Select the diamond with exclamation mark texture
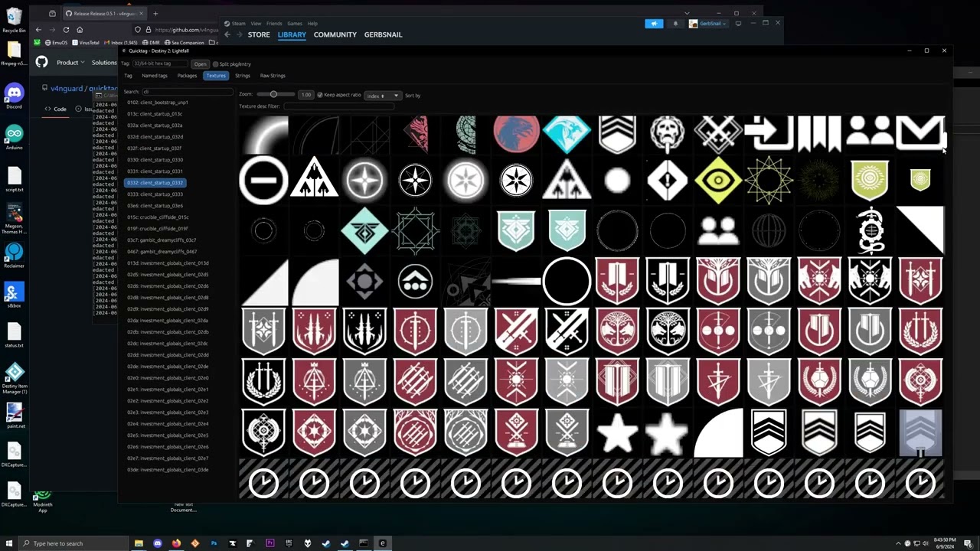Screen dimensions: 980x551 pyautogui.click(x=668, y=181)
